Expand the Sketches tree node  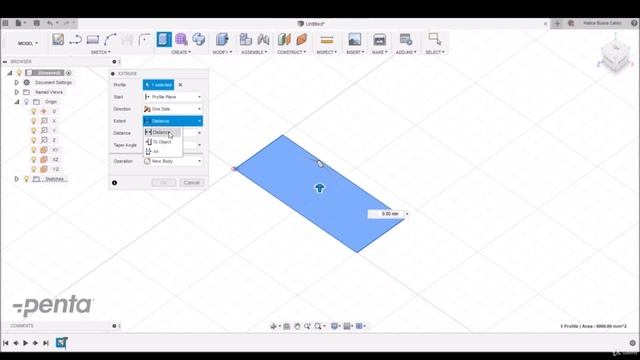[17, 179]
